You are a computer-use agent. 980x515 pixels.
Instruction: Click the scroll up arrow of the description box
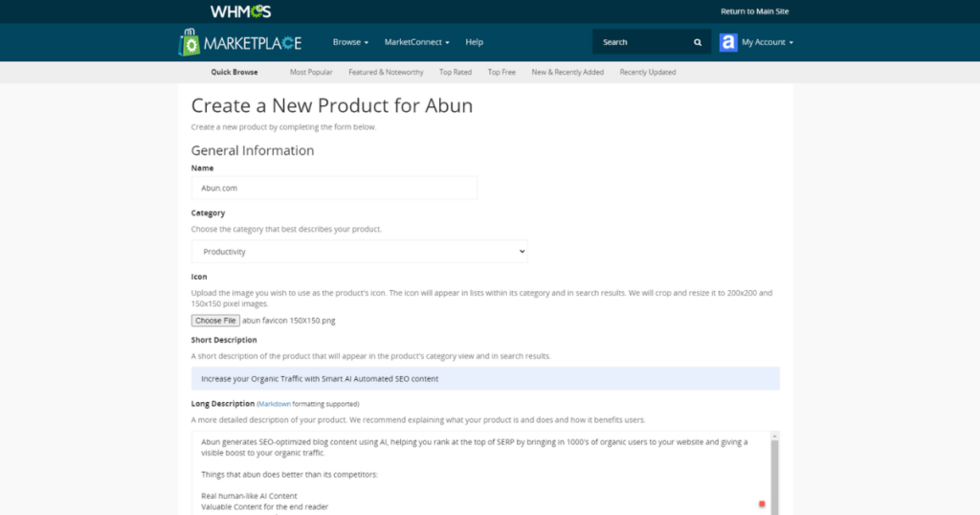tap(774, 437)
